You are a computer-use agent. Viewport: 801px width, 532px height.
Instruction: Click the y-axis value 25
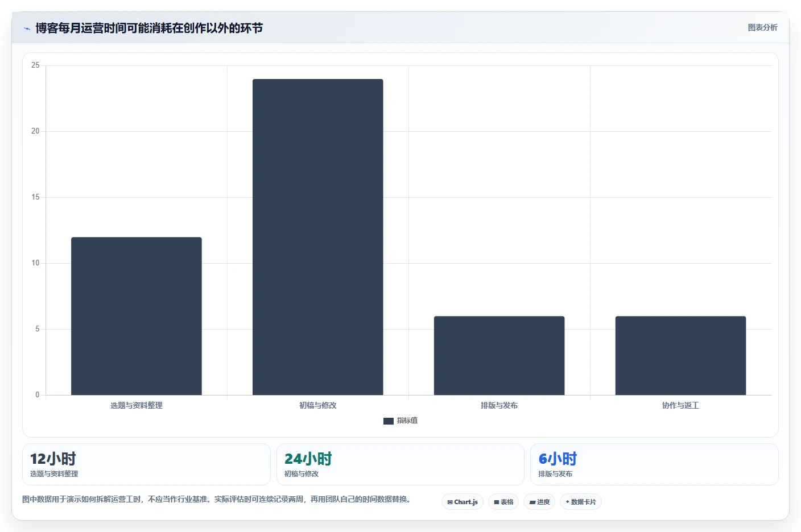pyautogui.click(x=35, y=65)
